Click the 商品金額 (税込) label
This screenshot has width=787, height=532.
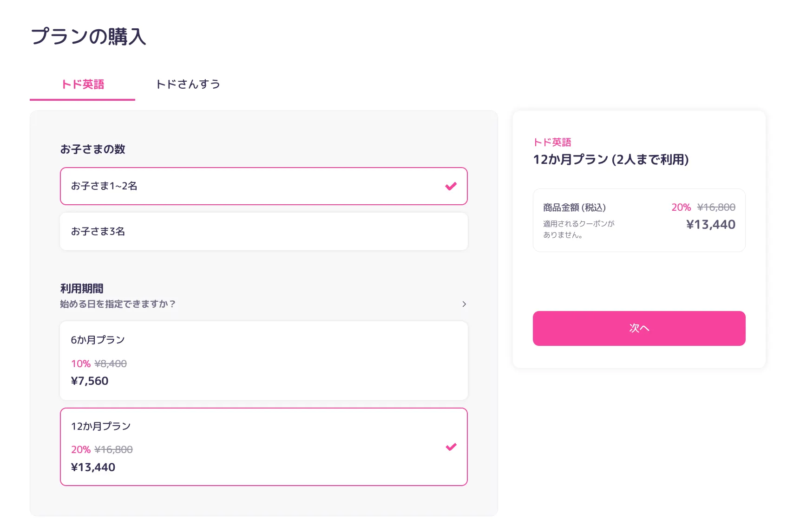574,208
